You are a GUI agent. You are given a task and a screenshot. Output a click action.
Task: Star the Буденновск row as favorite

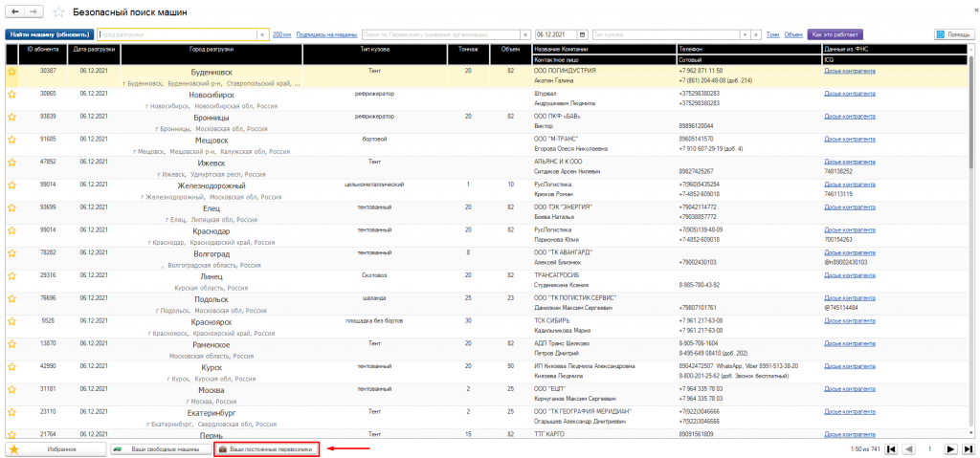(11, 72)
